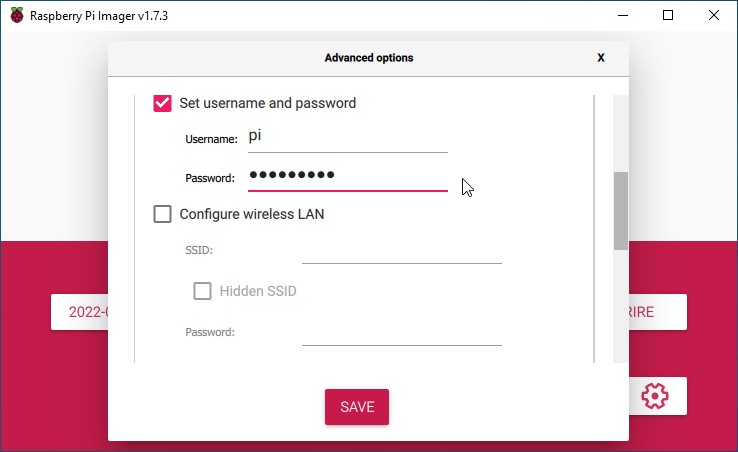
Task: Close the Raspberry Pi Imager window
Action: [714, 16]
